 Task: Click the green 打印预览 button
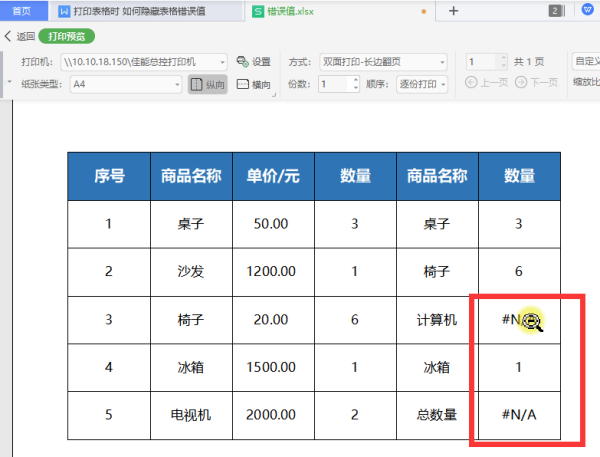(67, 36)
